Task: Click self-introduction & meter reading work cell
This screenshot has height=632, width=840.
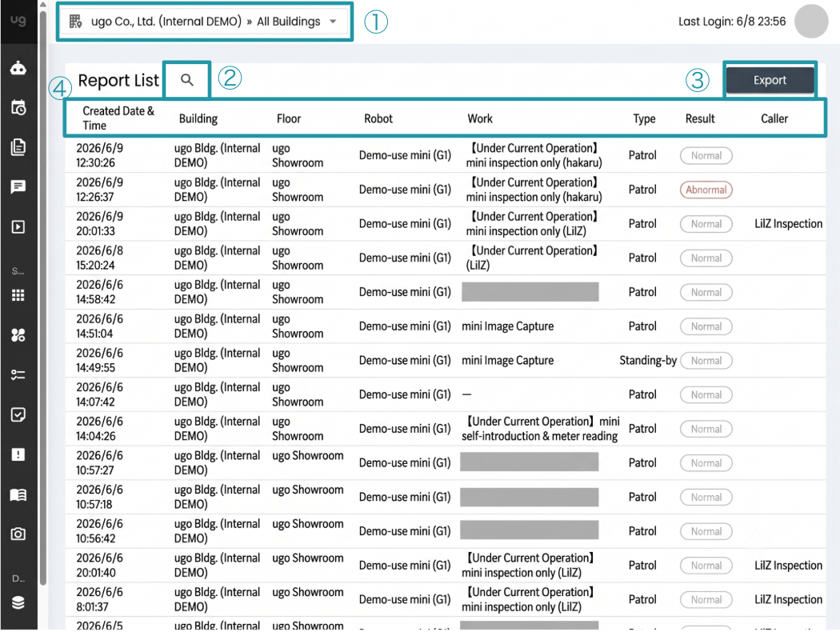Action: coord(541,429)
